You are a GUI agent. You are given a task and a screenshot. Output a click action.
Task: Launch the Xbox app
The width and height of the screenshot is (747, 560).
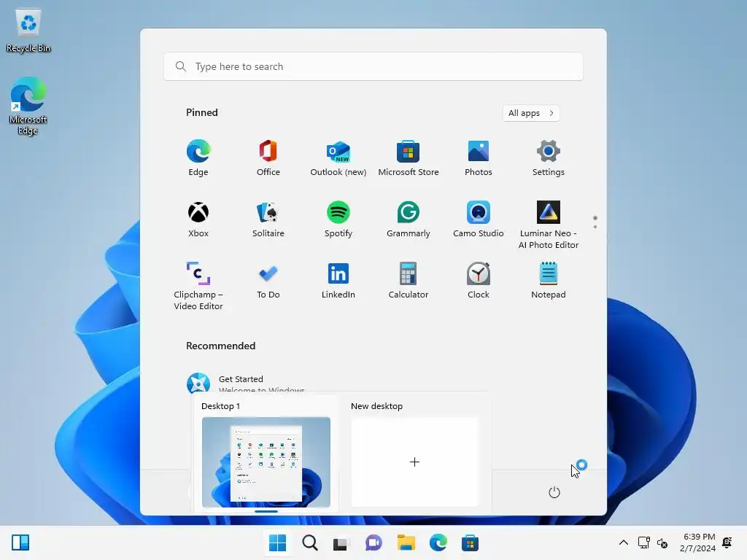tap(198, 219)
